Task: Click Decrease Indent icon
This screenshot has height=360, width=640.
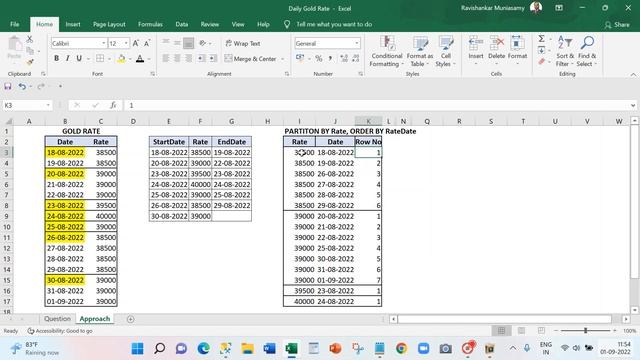Action: click(x=201, y=59)
